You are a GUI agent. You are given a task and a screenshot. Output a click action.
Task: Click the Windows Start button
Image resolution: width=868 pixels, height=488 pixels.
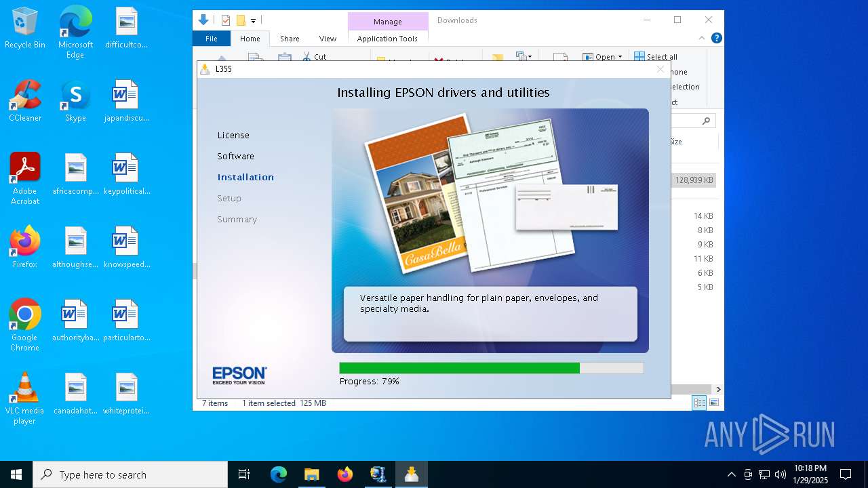[x=16, y=474]
